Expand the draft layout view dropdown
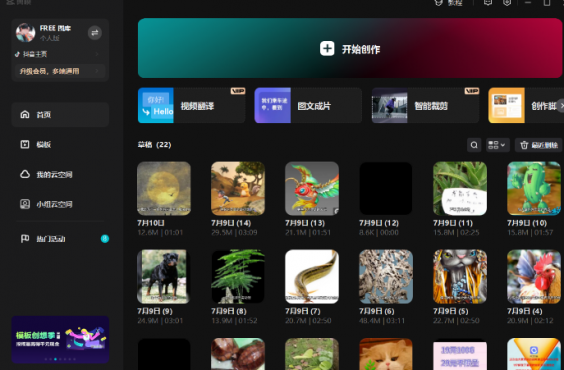Image resolution: width=564 pixels, height=370 pixels. click(497, 145)
